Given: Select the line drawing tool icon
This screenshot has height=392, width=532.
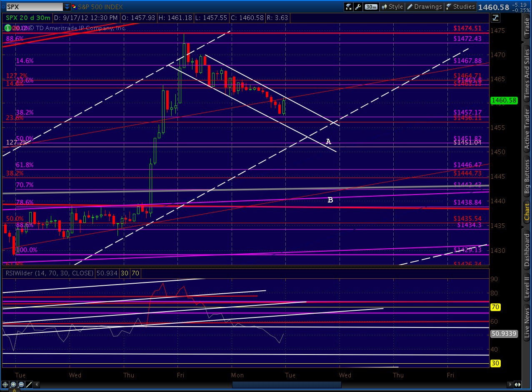Looking at the screenshot, I should pyautogui.click(x=29, y=385).
